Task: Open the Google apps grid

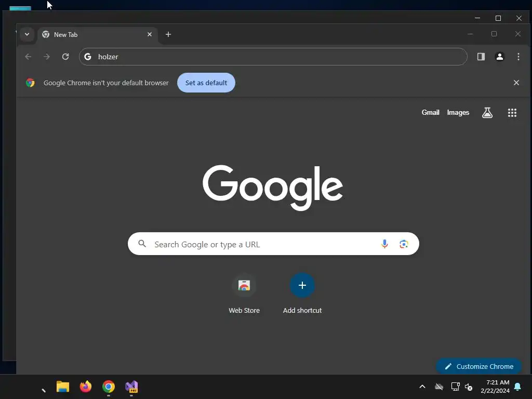Action: pyautogui.click(x=512, y=113)
